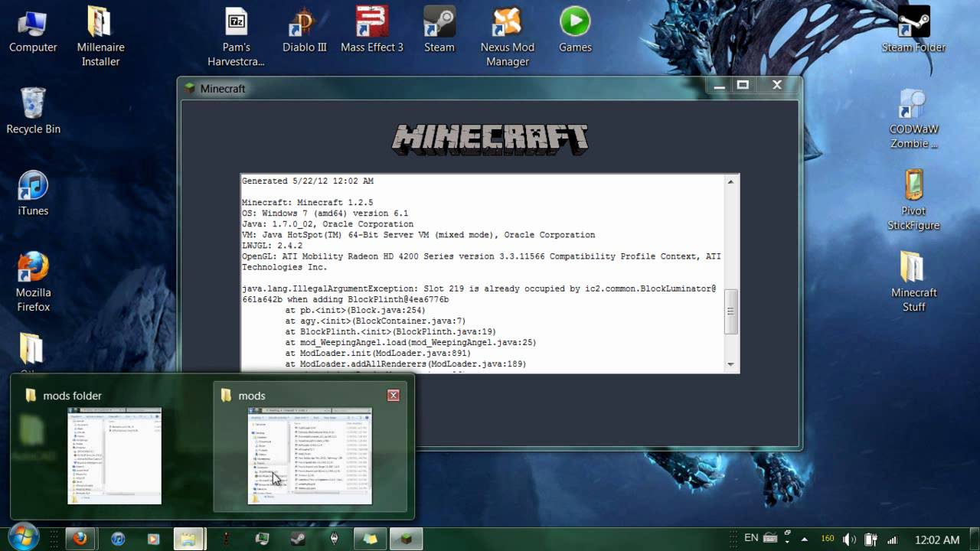The image size is (980, 551).
Task: Click the Steam taskbar icon
Action: (298, 539)
